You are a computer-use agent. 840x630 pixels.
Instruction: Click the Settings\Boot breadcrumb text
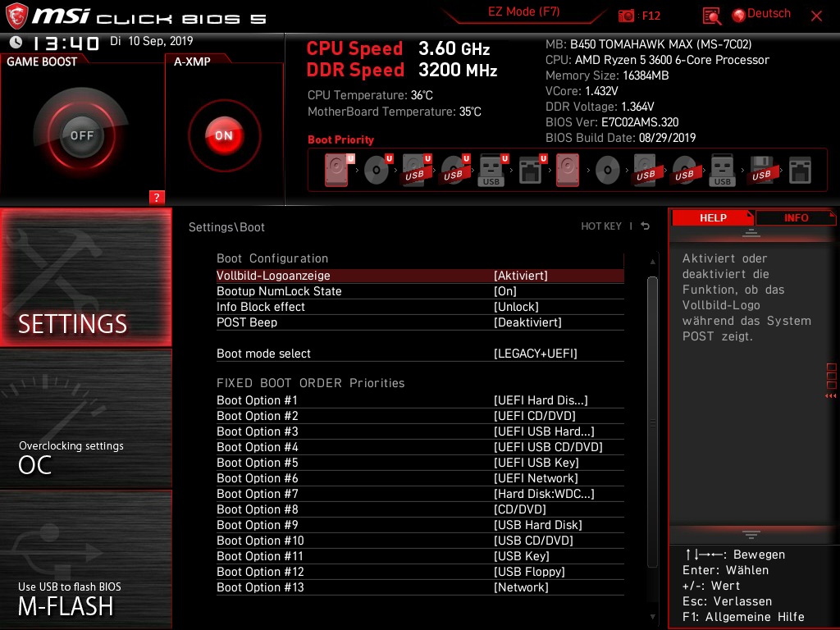pos(226,227)
